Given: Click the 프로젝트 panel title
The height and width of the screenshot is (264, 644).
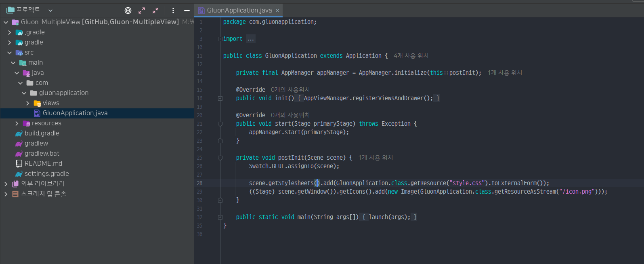Looking at the screenshot, I should (28, 10).
